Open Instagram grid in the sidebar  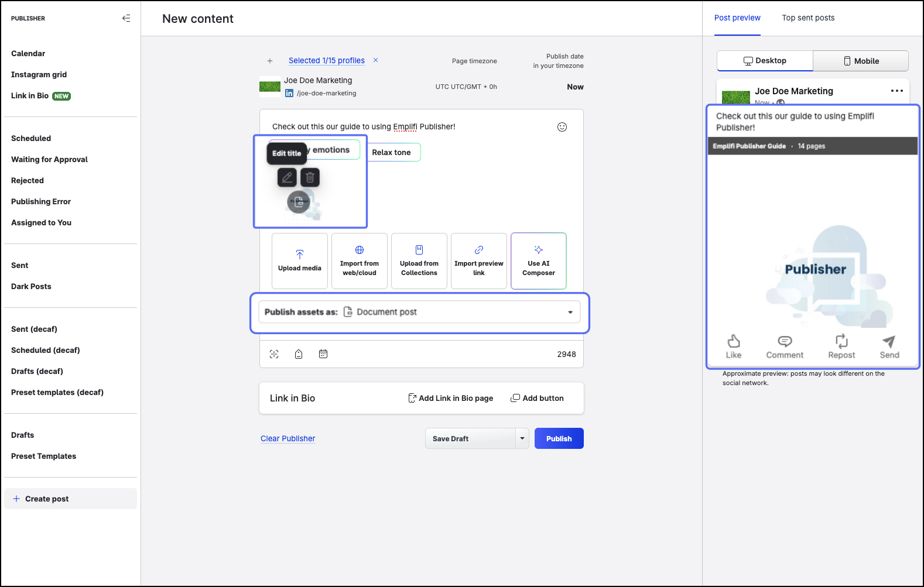point(39,74)
